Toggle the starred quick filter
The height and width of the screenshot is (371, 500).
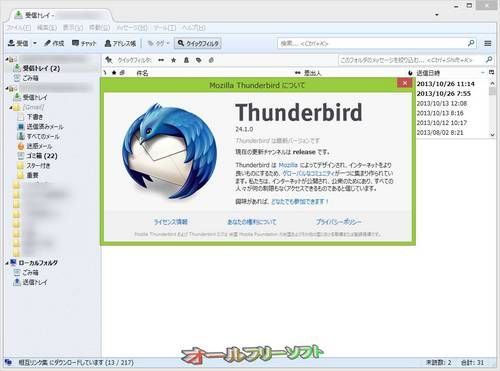[174, 60]
